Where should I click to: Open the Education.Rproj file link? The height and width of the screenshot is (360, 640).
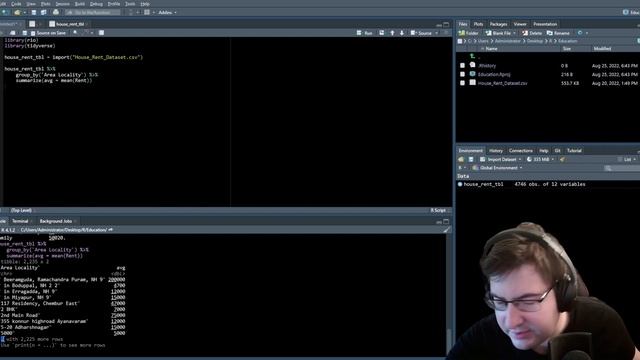point(494,74)
